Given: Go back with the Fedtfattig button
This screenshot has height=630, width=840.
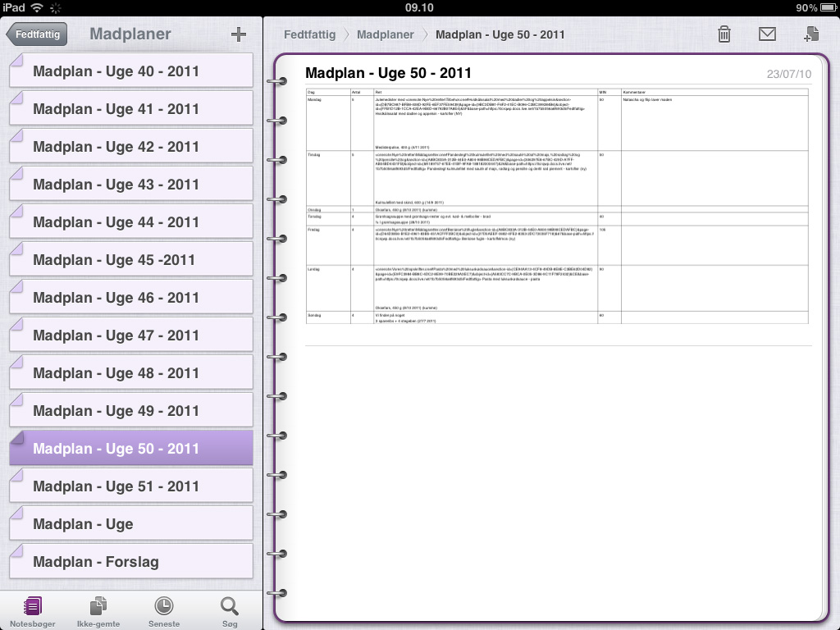Looking at the screenshot, I should [x=36, y=34].
